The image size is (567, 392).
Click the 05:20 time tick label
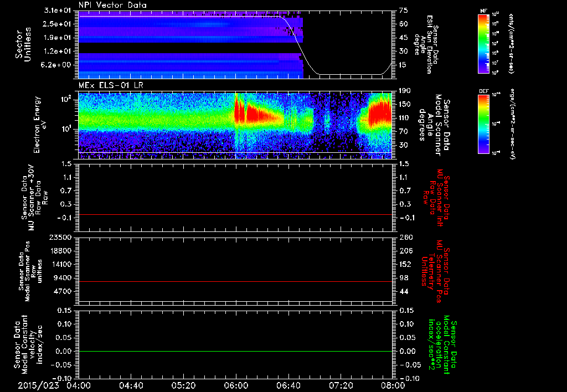coord(183,385)
